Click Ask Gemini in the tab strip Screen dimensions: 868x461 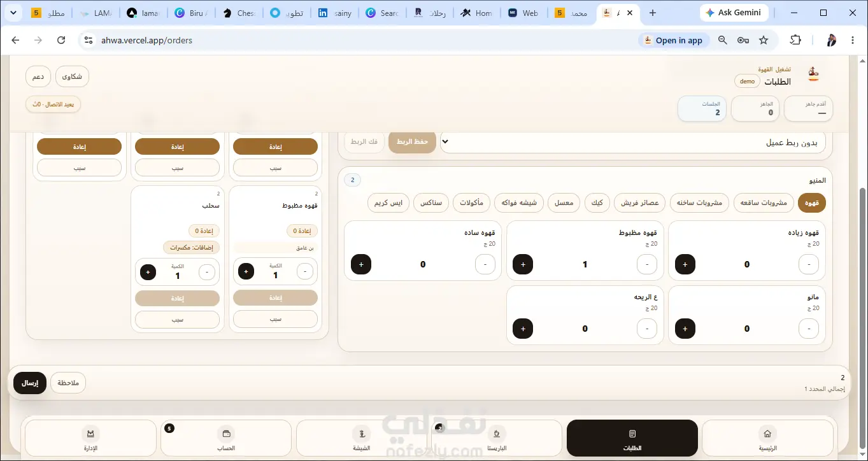pos(735,13)
